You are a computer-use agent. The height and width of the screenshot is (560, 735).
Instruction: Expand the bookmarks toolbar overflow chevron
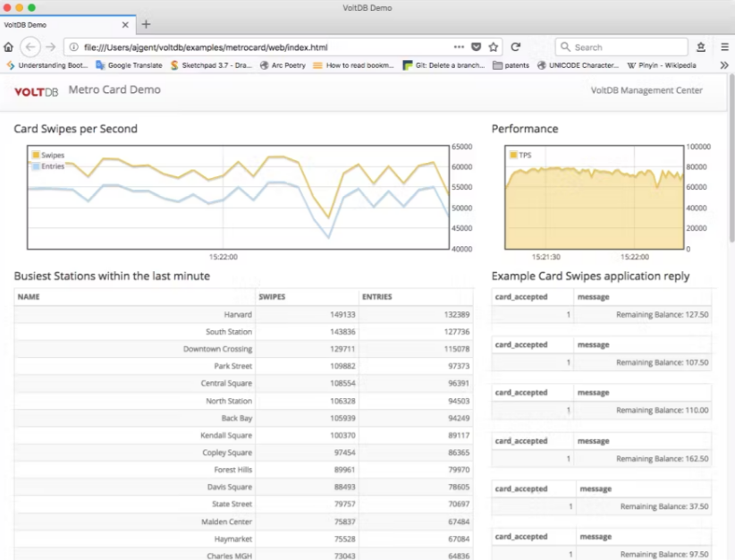click(x=723, y=65)
